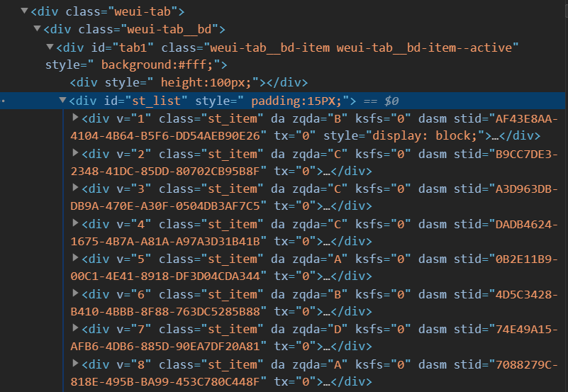The height and width of the screenshot is (392, 568).
Task: Expand the st_item div with v="7"
Action: point(77,329)
